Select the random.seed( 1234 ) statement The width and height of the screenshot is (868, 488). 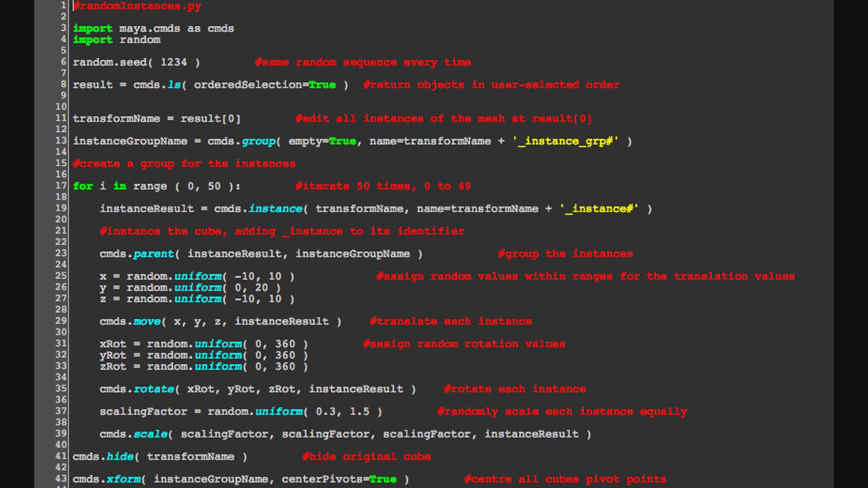[136, 62]
